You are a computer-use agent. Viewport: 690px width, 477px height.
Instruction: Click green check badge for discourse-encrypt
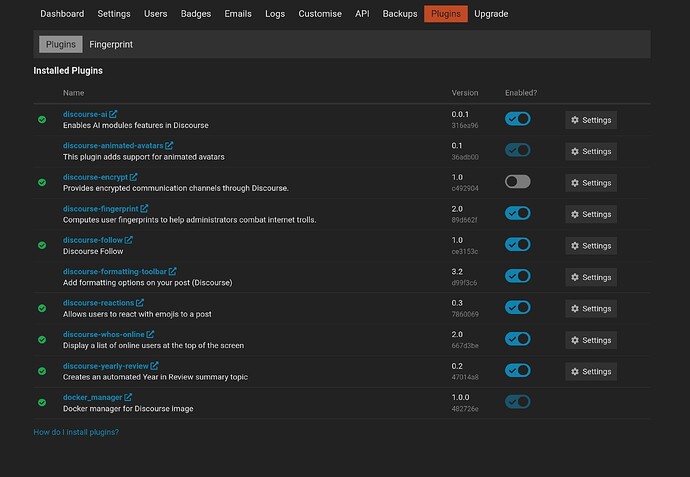(x=42, y=182)
